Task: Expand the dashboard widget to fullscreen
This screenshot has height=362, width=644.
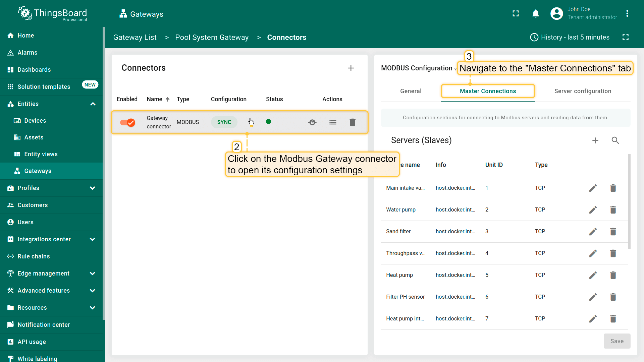Action: click(626, 37)
